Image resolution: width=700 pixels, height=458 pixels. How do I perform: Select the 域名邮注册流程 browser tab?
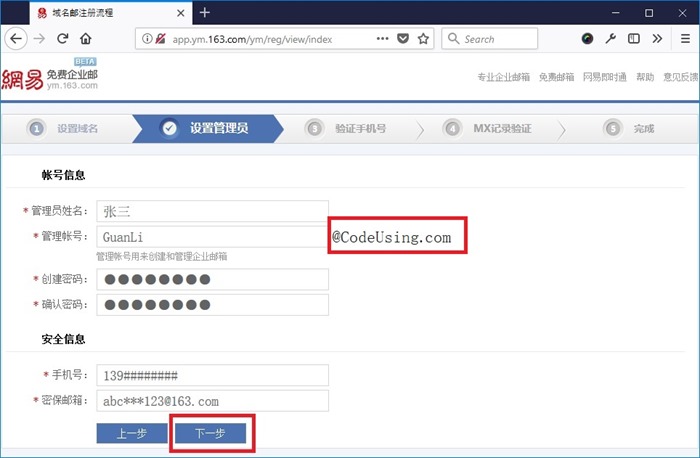111,13
